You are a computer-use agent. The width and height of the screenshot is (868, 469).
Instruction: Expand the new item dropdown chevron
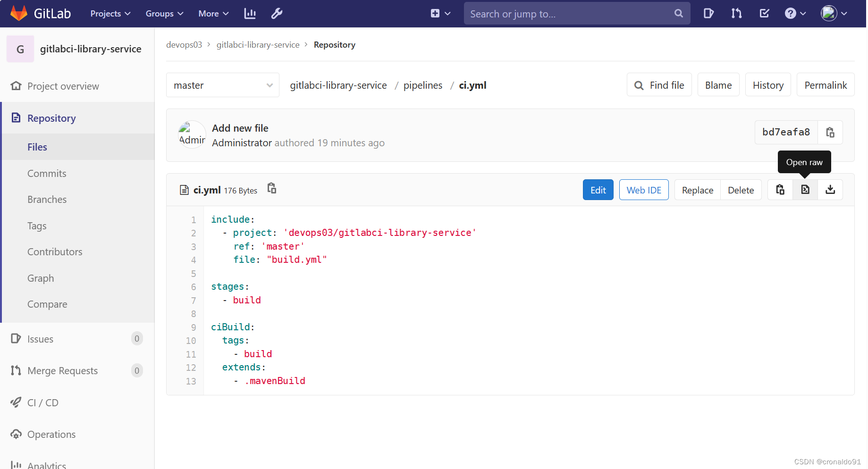pos(447,14)
